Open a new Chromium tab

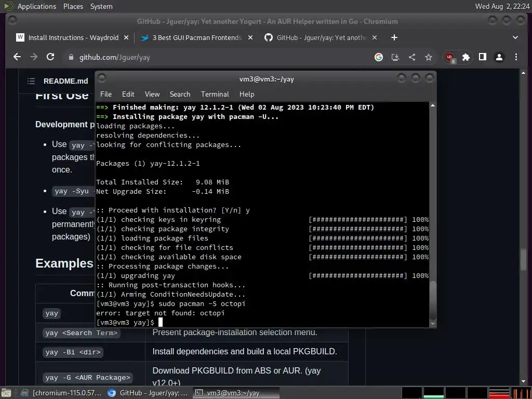394,37
